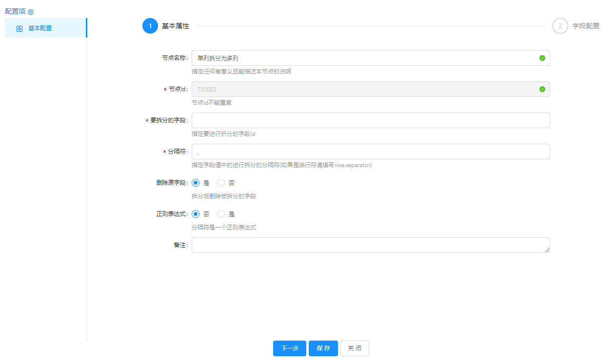This screenshot has height=364, width=615.
Task: Select 是 for 正则表达式
Action: click(221, 214)
